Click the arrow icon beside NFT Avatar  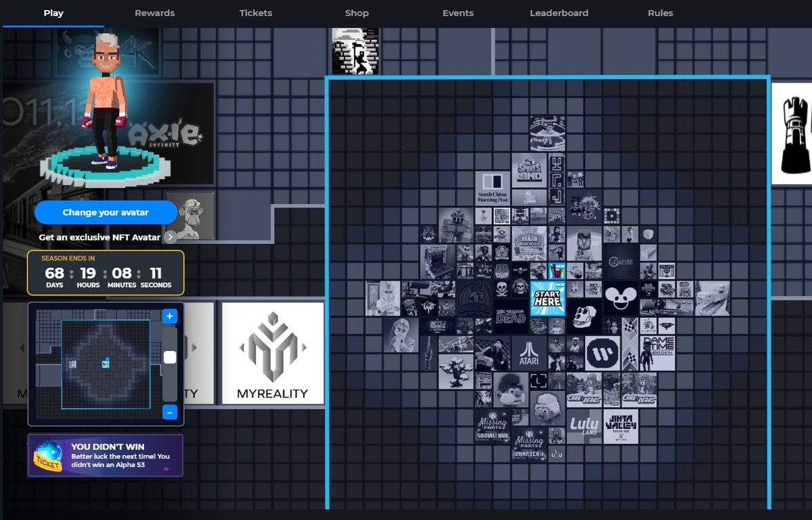171,237
